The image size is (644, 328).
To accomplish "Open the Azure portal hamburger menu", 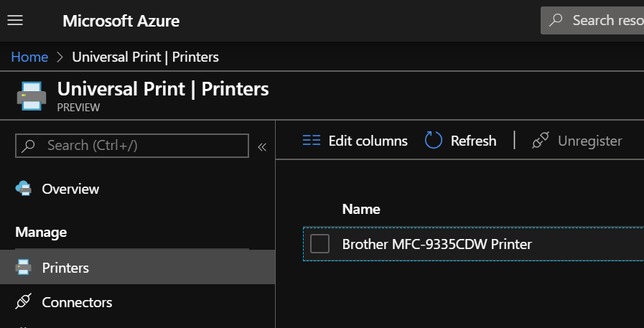I will (x=15, y=20).
